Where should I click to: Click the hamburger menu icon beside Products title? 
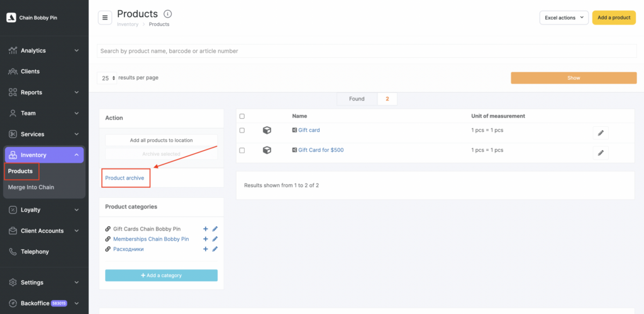point(105,18)
